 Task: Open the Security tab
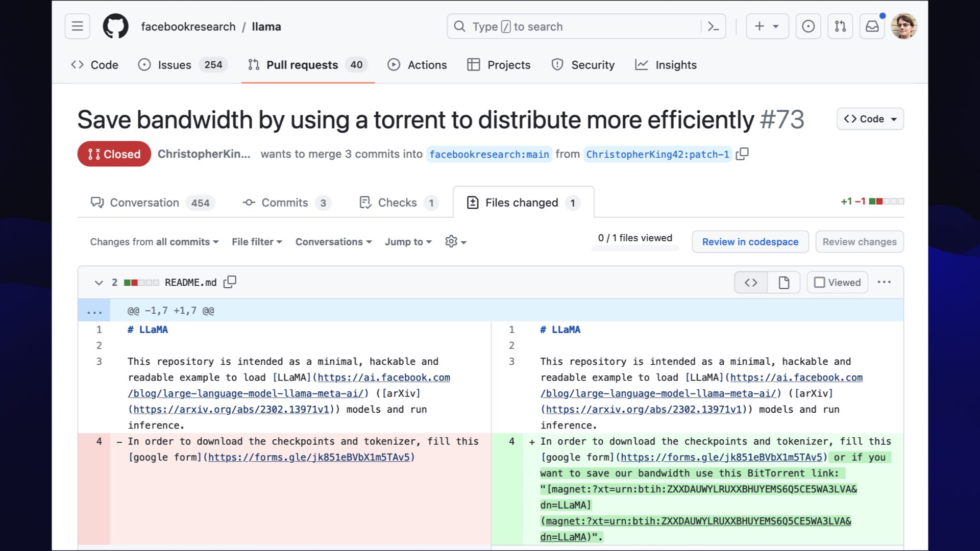(583, 65)
